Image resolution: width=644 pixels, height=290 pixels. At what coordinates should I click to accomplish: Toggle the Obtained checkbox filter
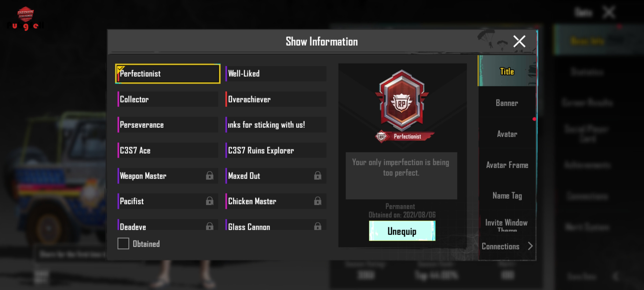(123, 244)
